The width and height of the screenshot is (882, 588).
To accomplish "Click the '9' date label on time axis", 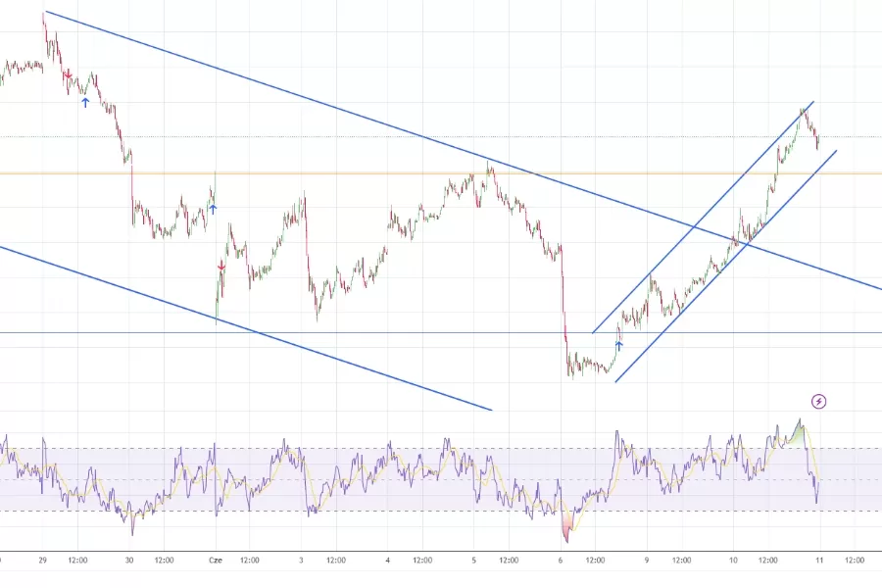I will [x=647, y=560].
